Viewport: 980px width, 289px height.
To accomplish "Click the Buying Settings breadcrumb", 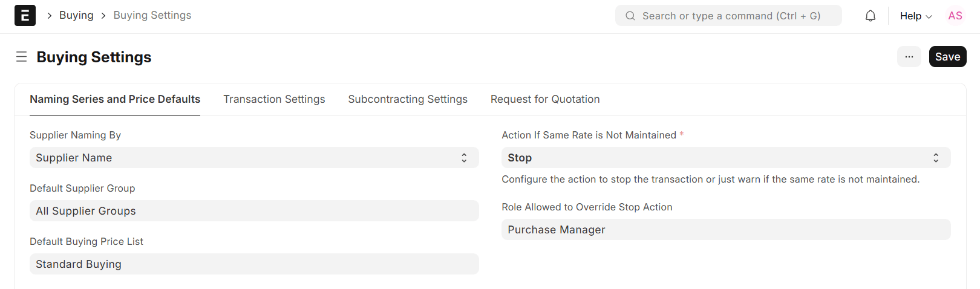I will point(152,15).
